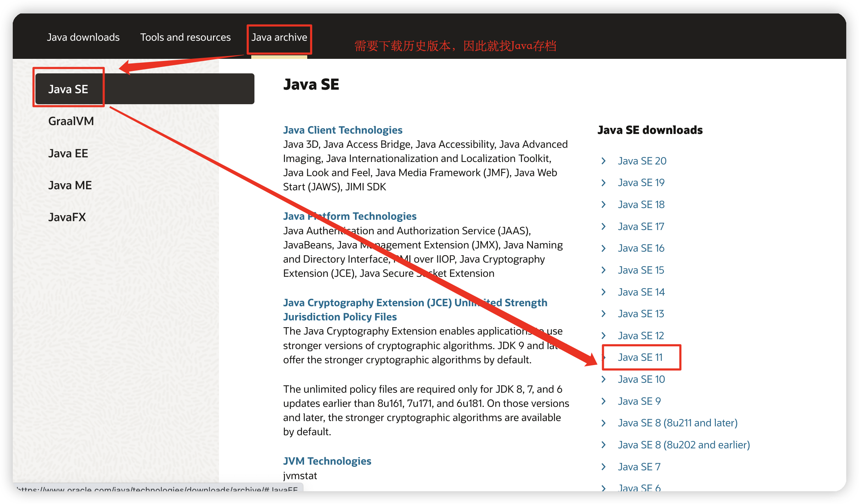Image resolution: width=859 pixels, height=504 pixels.
Task: Click the chevron beside Java SE 13
Action: (603, 314)
